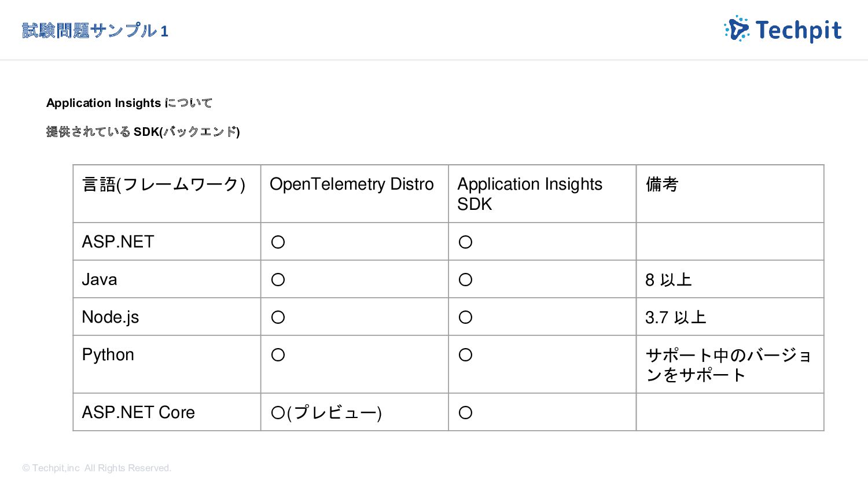Screen dimensions: 868x488
Task: Click the ASP.NET OpenTelemetry Distro circle mark
Action: coord(278,242)
